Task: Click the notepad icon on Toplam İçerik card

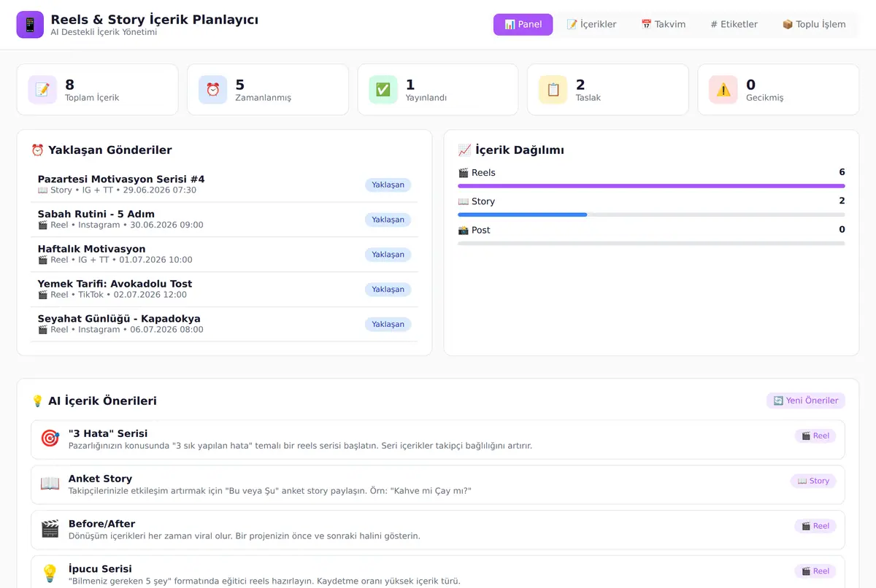Action: [x=42, y=90]
